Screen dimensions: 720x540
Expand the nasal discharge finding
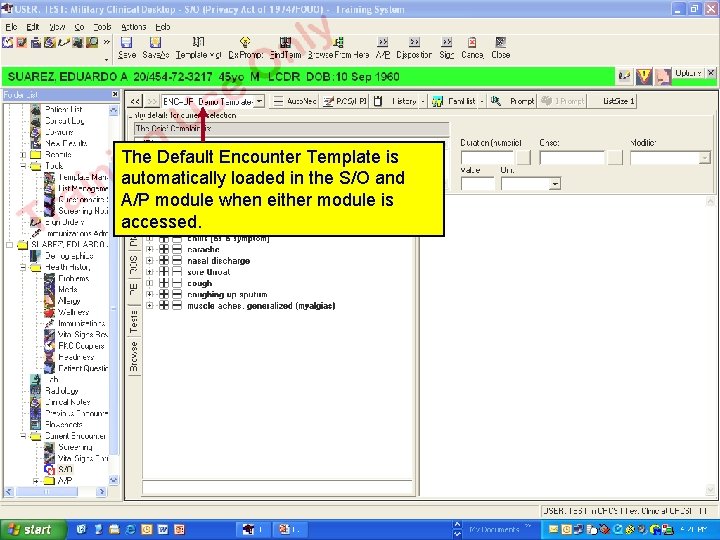pos(150,261)
